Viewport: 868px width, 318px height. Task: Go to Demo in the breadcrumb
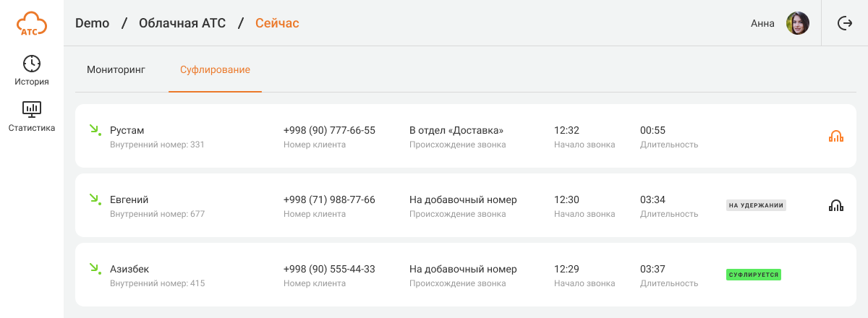pyautogui.click(x=92, y=23)
